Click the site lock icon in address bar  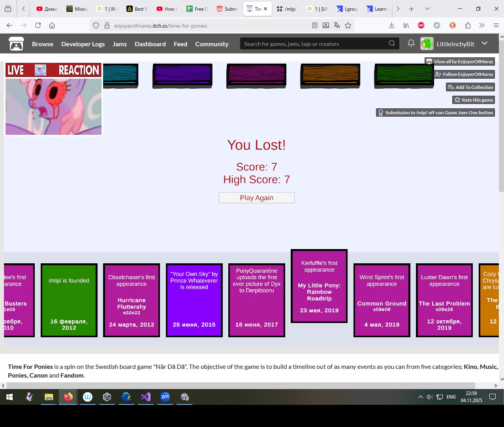tap(107, 25)
